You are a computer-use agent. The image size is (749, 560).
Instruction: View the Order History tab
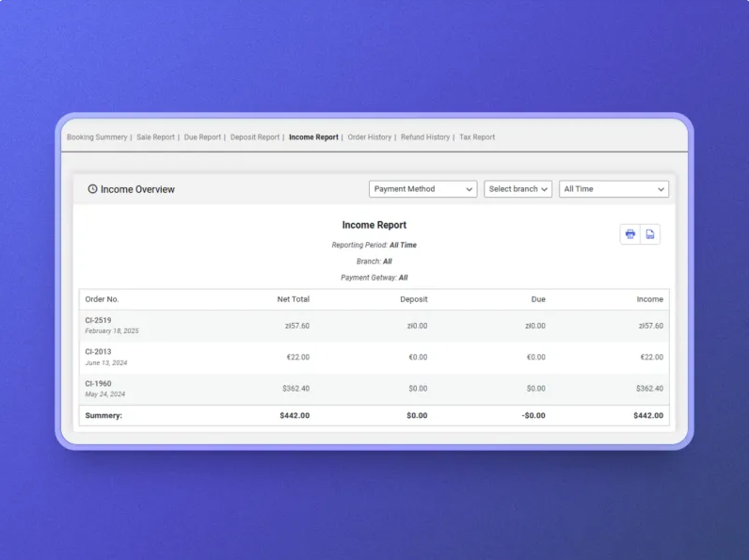pos(369,137)
